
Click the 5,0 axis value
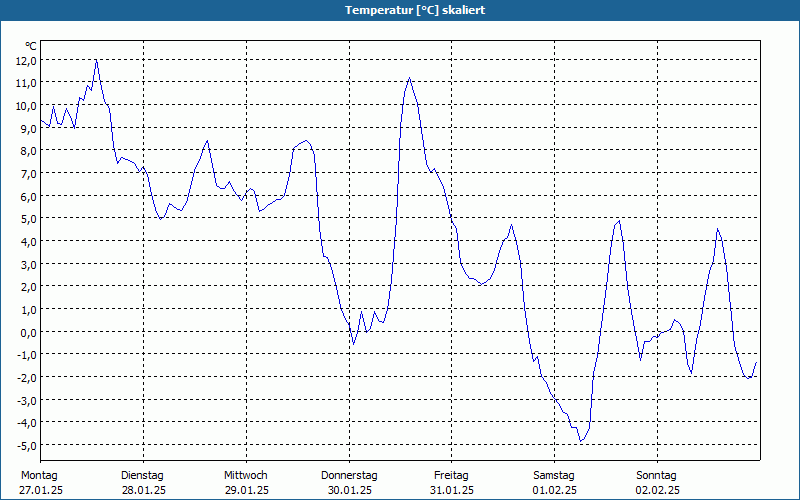(29, 219)
